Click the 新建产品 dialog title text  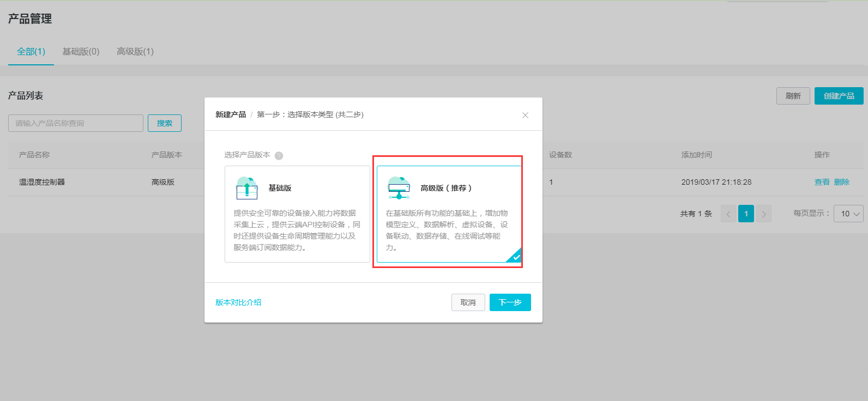pos(231,114)
